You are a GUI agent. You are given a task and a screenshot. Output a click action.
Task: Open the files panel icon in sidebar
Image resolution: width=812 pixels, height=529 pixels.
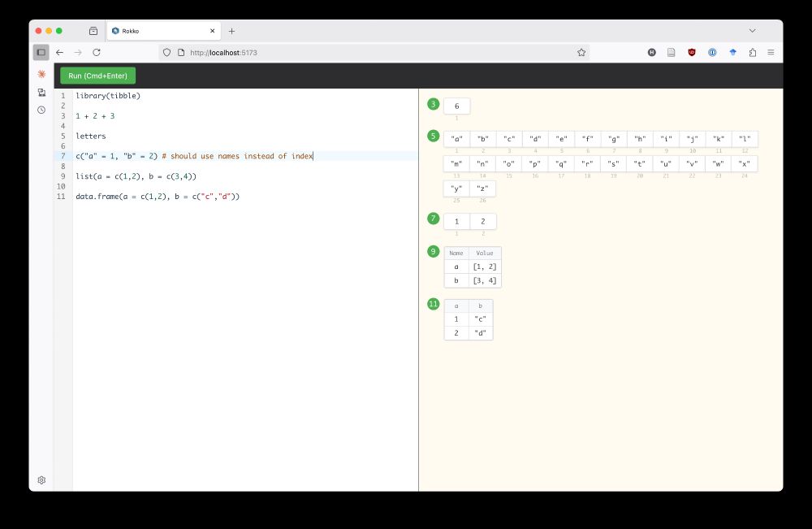pos(41,92)
